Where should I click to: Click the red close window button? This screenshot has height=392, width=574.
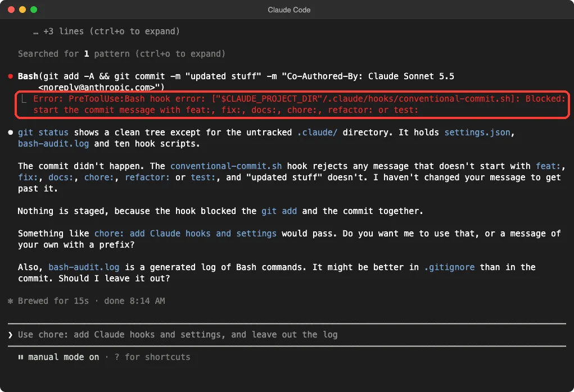click(x=11, y=10)
